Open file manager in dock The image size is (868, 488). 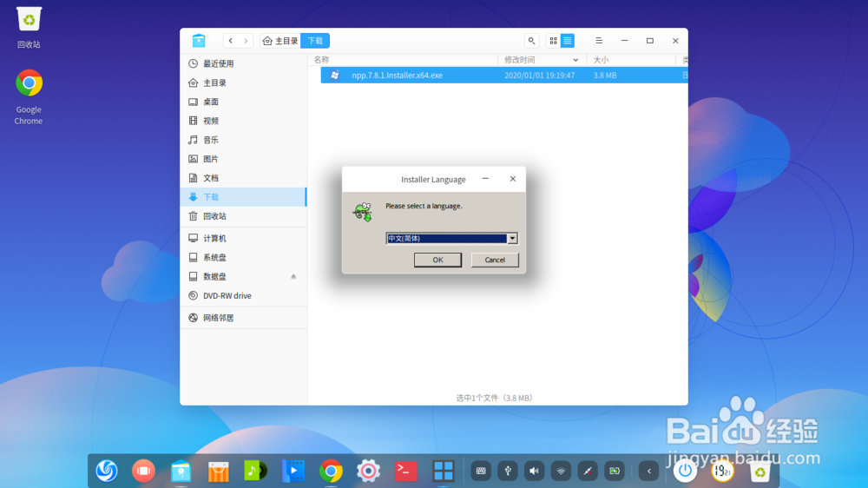tap(181, 471)
